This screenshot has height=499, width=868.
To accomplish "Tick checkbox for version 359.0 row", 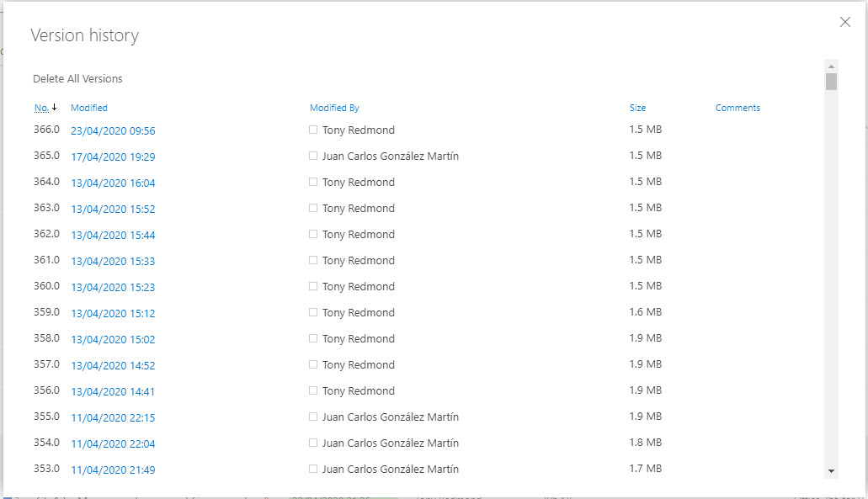I will [x=313, y=312].
